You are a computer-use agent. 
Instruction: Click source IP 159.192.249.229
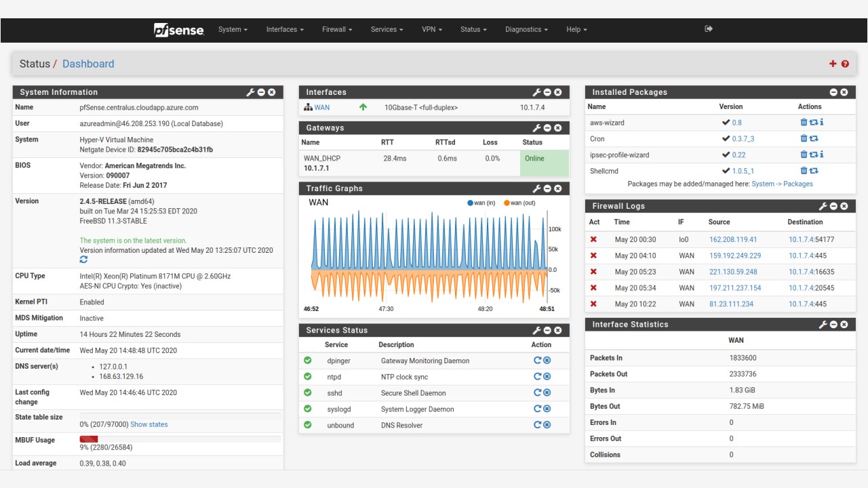pyautogui.click(x=735, y=256)
